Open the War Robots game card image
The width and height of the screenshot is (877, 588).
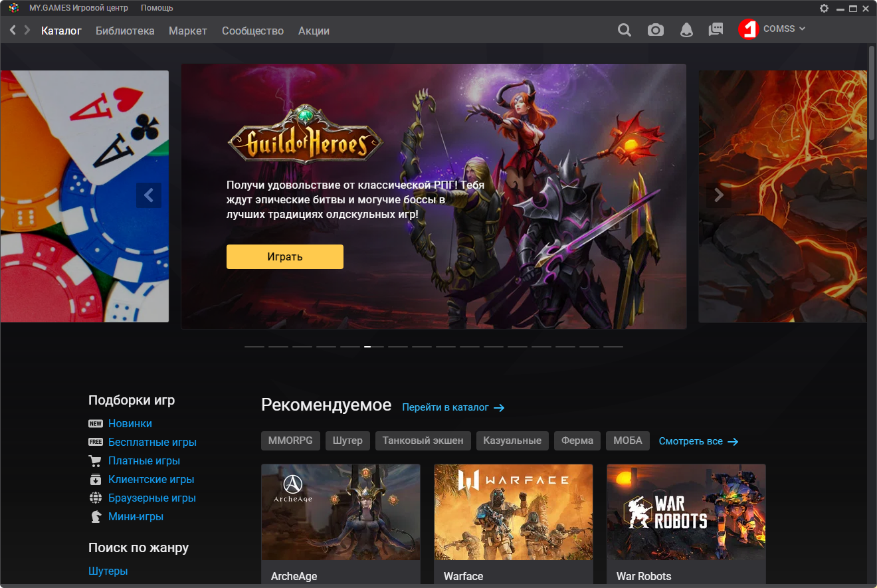686,512
